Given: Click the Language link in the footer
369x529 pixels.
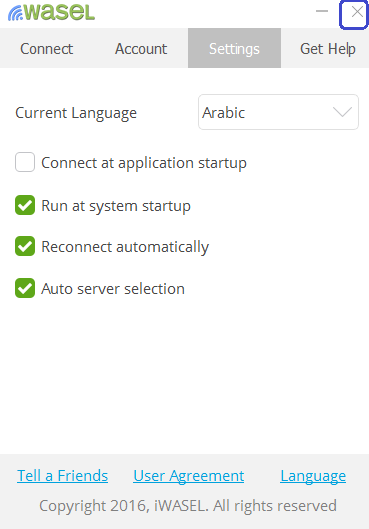Looking at the screenshot, I should [313, 476].
